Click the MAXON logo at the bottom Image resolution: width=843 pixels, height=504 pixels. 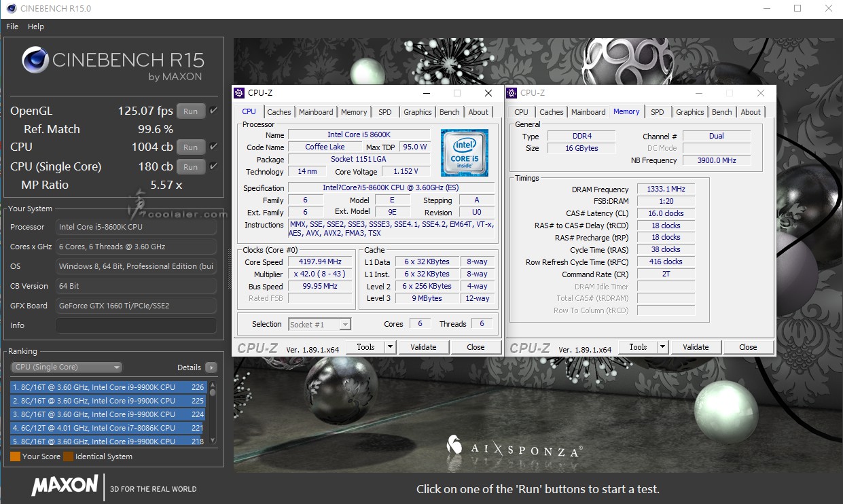[65, 486]
